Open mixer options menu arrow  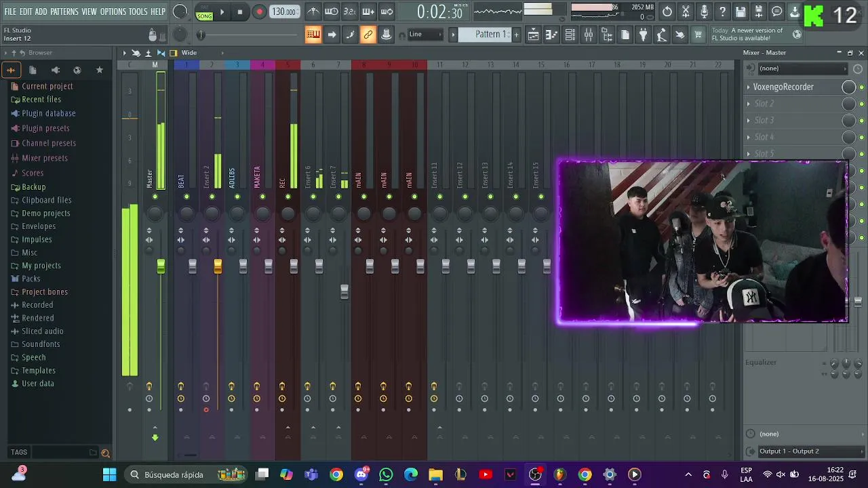pos(124,53)
